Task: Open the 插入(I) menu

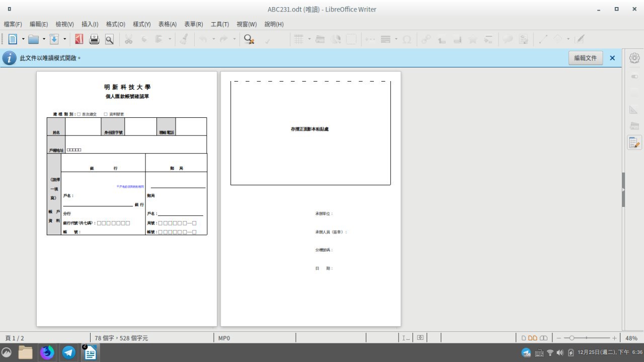Action: [90, 24]
